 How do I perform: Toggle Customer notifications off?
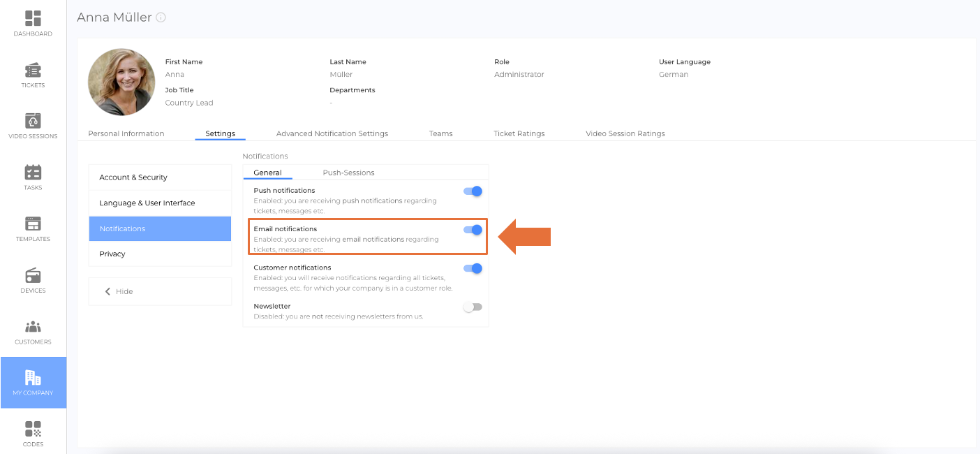coord(473,268)
